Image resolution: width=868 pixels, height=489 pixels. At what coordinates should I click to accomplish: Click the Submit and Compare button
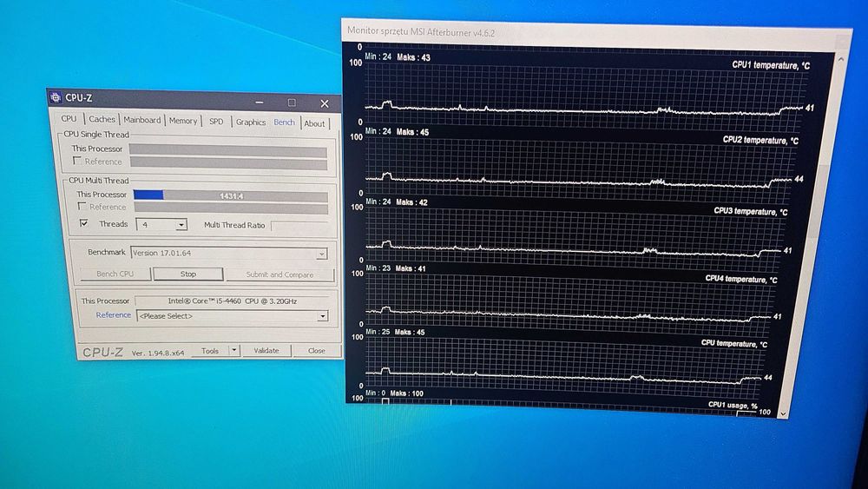[x=279, y=274]
